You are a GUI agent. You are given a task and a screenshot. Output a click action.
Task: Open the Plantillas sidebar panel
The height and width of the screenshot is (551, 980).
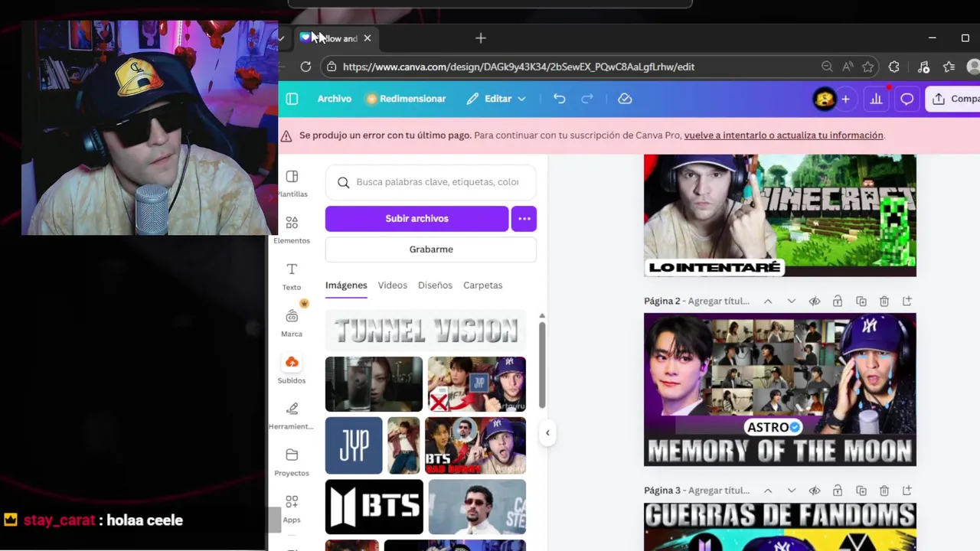(292, 184)
